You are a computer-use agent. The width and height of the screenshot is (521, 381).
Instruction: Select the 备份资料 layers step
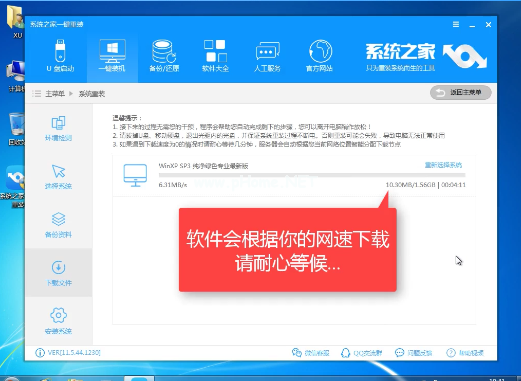pos(58,225)
